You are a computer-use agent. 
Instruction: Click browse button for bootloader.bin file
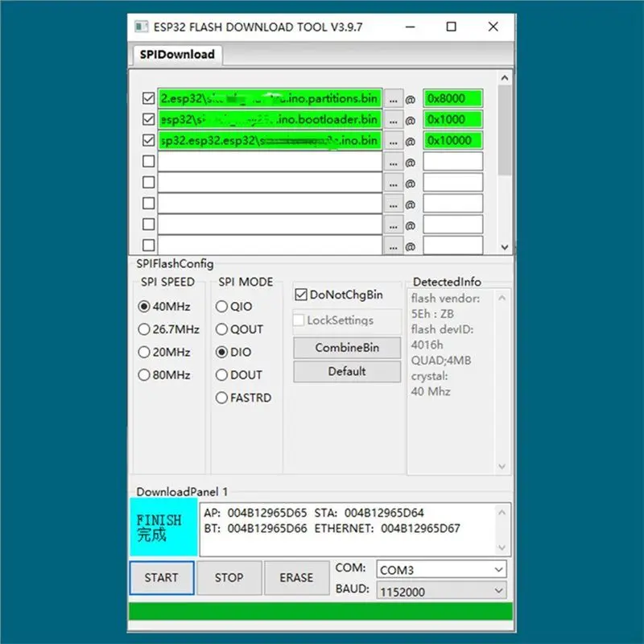coord(393,120)
